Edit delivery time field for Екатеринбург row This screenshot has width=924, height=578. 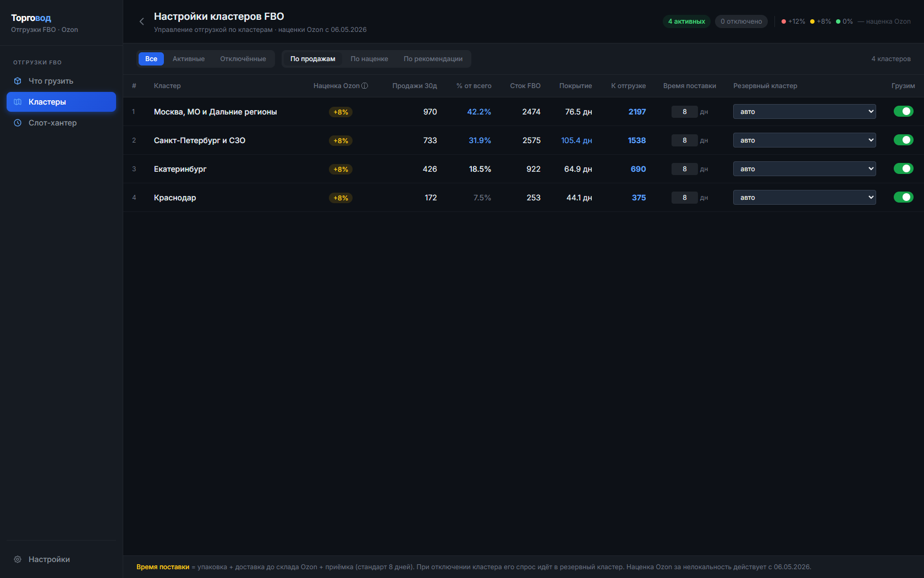click(685, 169)
